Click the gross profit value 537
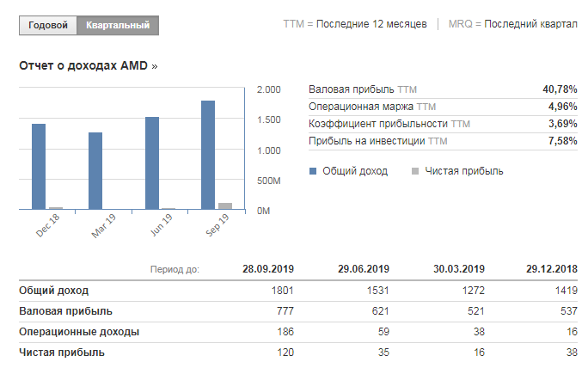Image resolution: width=588 pixels, height=368 pixels. coord(569,311)
